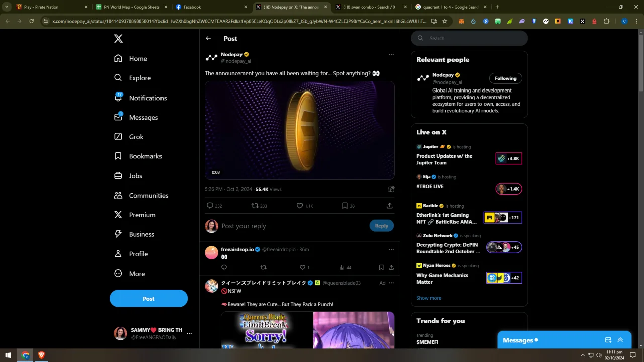This screenshot has width=644, height=362.
Task: Open the Explore page
Action: click(x=132, y=78)
